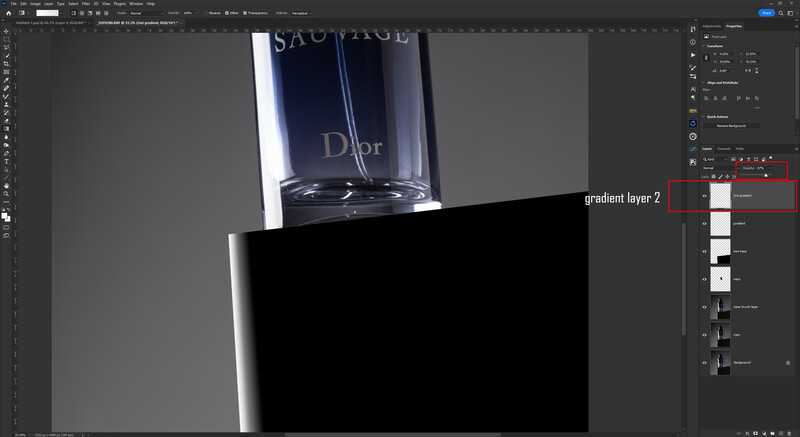
Task: Open the Window menu
Action: pyautogui.click(x=136, y=4)
